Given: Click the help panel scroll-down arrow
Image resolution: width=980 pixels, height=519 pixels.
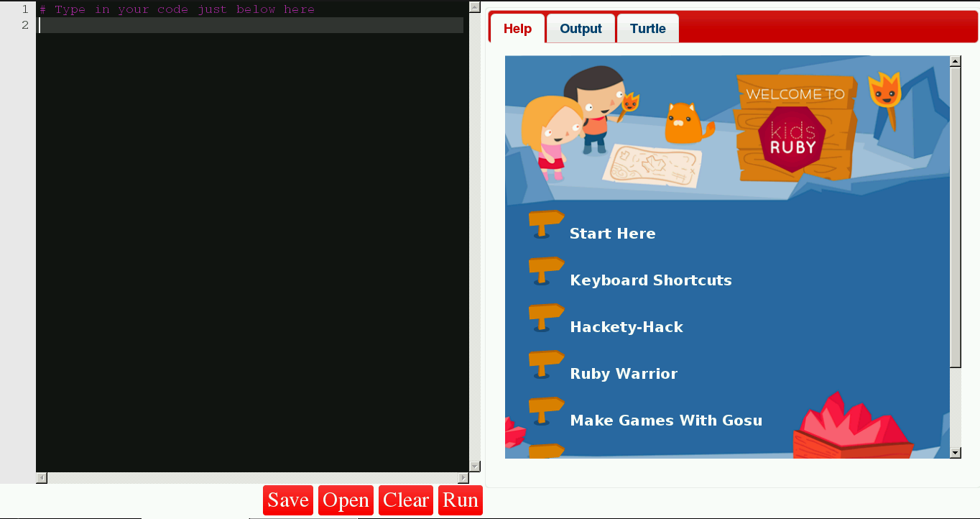Looking at the screenshot, I should coord(956,453).
